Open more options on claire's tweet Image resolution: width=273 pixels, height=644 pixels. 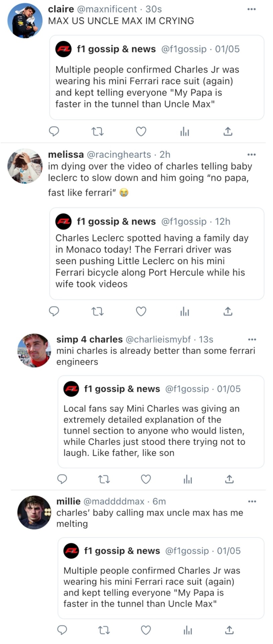pyautogui.click(x=252, y=9)
